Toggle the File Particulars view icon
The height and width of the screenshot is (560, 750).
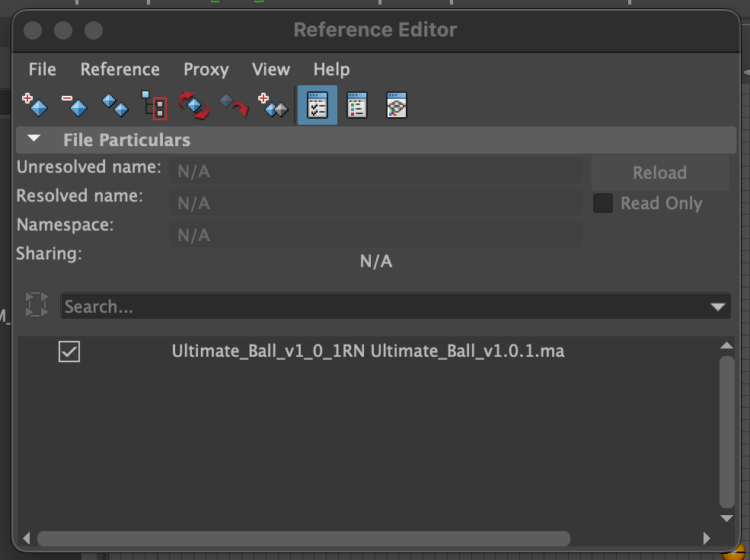point(318,105)
